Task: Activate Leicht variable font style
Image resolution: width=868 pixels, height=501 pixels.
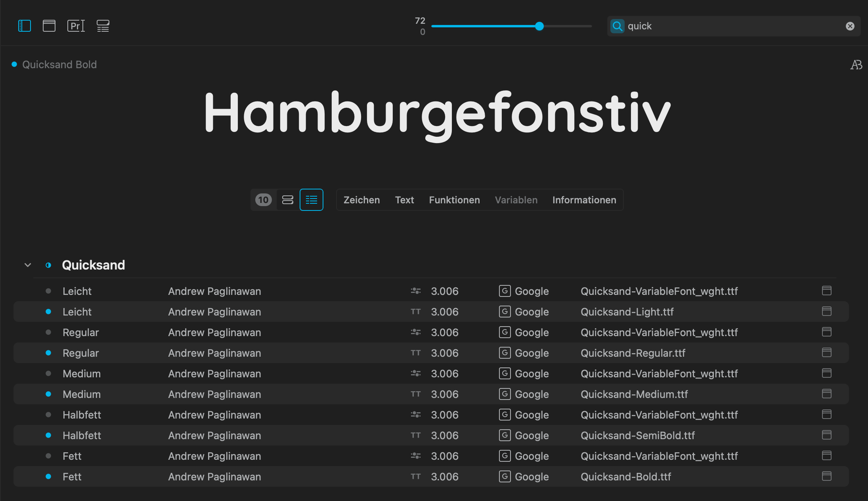Action: pos(48,291)
